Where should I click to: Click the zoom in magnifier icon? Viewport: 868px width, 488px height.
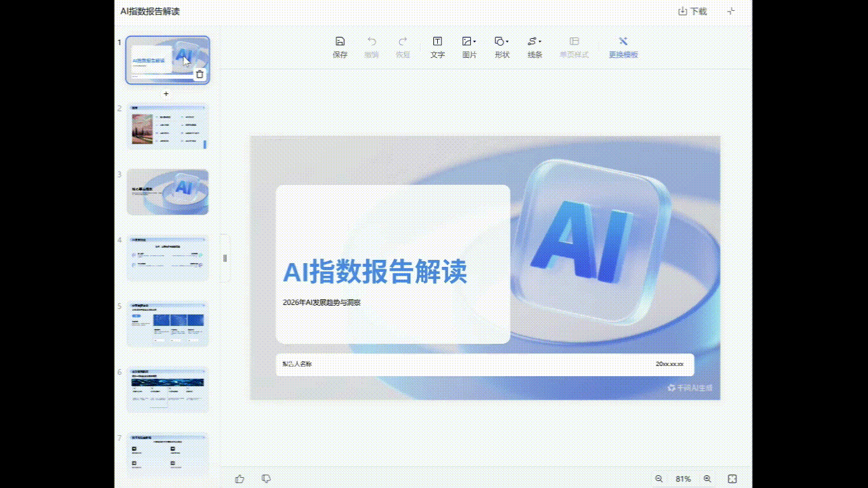pyautogui.click(x=707, y=478)
